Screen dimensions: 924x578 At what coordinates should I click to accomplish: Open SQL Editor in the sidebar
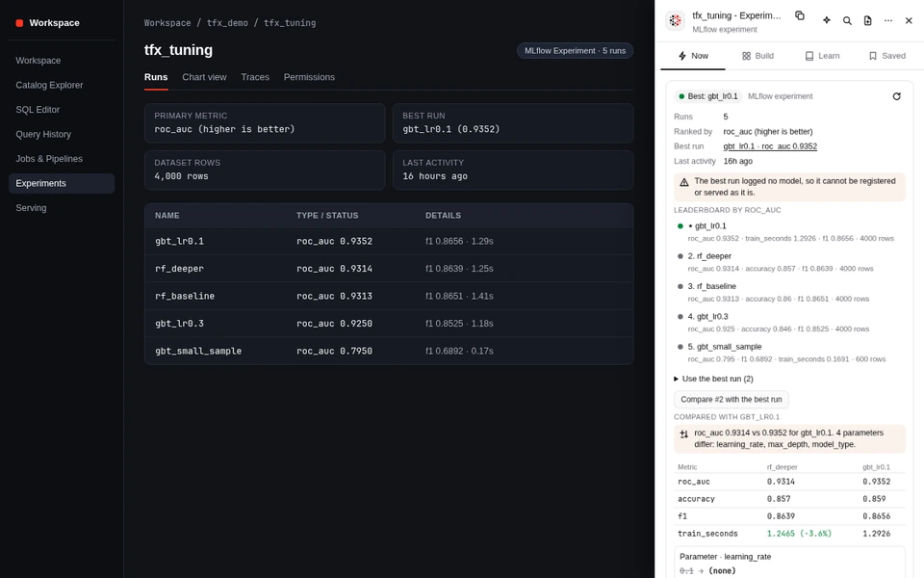point(62,110)
